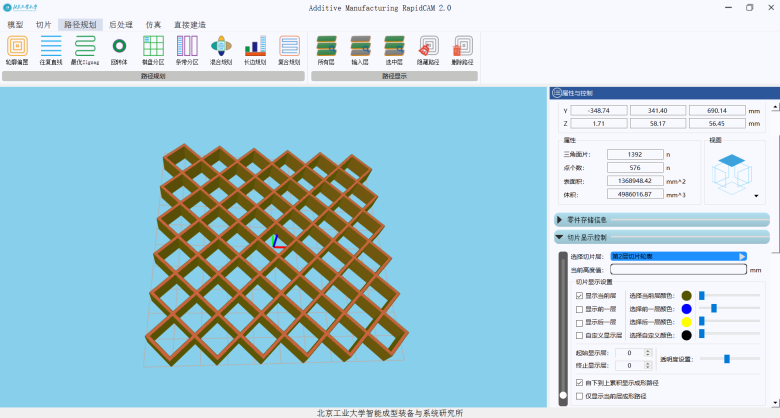This screenshot has width=780, height=418.
Task: Pick the yellow 后一层 color swatch
Action: click(x=686, y=322)
